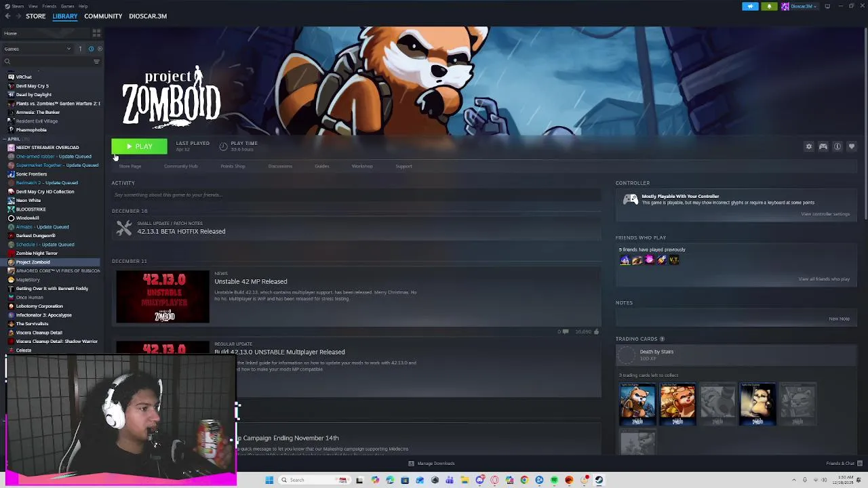
Task: Open the Friends menu
Action: point(50,6)
